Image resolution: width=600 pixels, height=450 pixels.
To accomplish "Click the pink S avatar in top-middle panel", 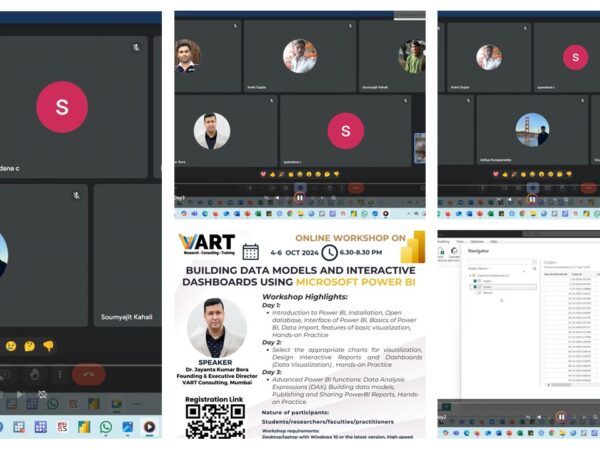I will (346, 131).
